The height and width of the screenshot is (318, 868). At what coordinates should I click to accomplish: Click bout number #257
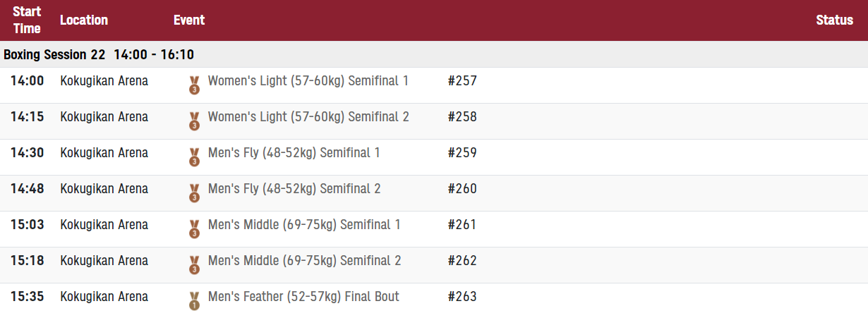(x=462, y=81)
